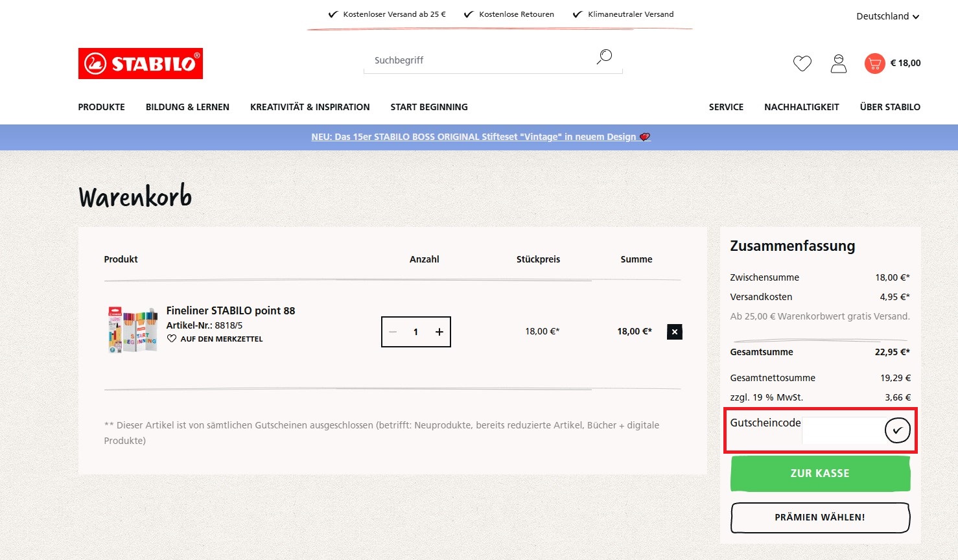Click the Fineliner point 88 product thumbnail
The width and height of the screenshot is (958, 560).
click(133, 330)
